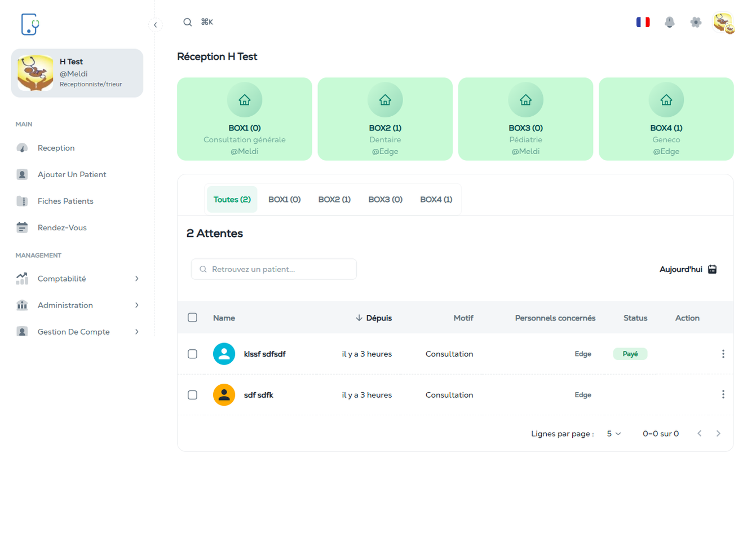Click the Gestion De Compte user icon

click(22, 332)
